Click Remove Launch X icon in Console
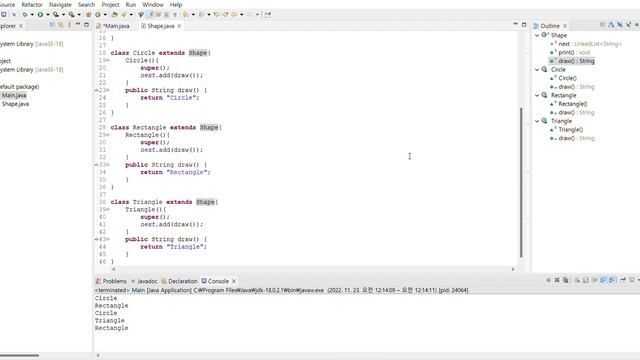Screen dimensions: 640x360 tap(557, 280)
